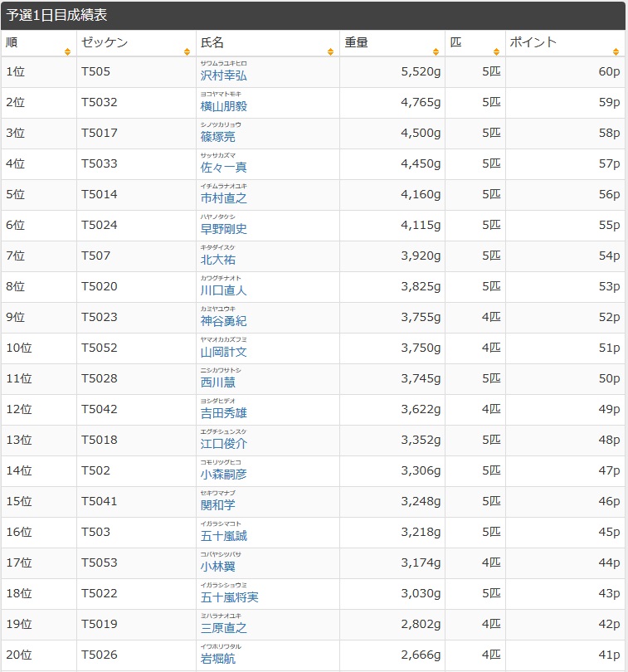
Task: Open angler profile 関和学
Action: click(x=217, y=505)
